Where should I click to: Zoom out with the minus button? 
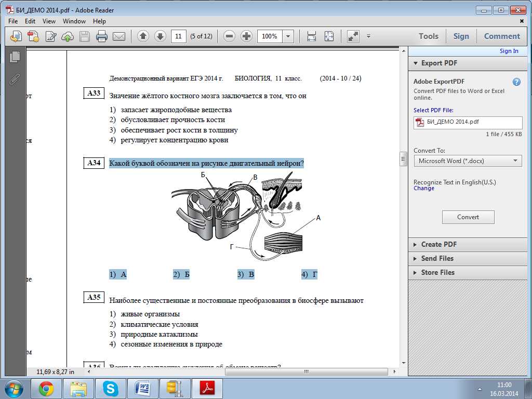[x=229, y=36]
